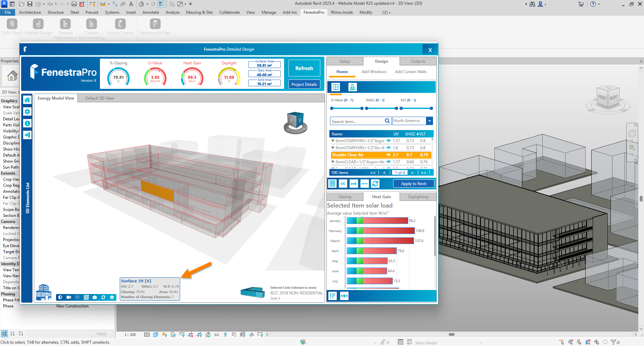Click the contrast half-circle icon in the viewer toolbar
This screenshot has width=644, height=346.
60,297
